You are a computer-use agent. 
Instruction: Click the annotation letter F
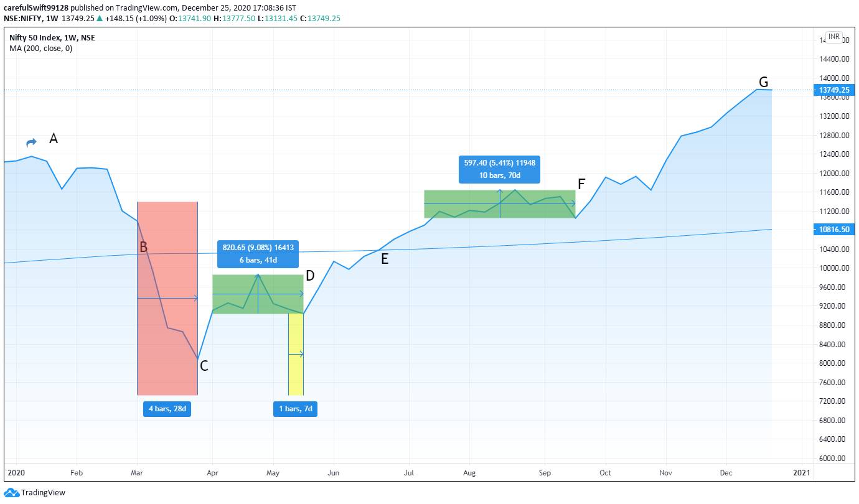click(x=581, y=184)
